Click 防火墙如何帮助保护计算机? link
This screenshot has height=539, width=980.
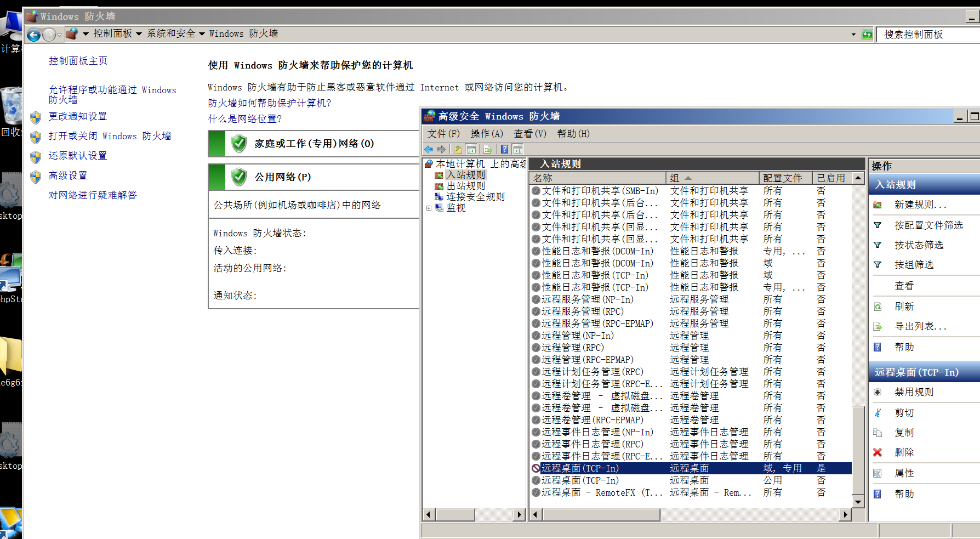270,103
